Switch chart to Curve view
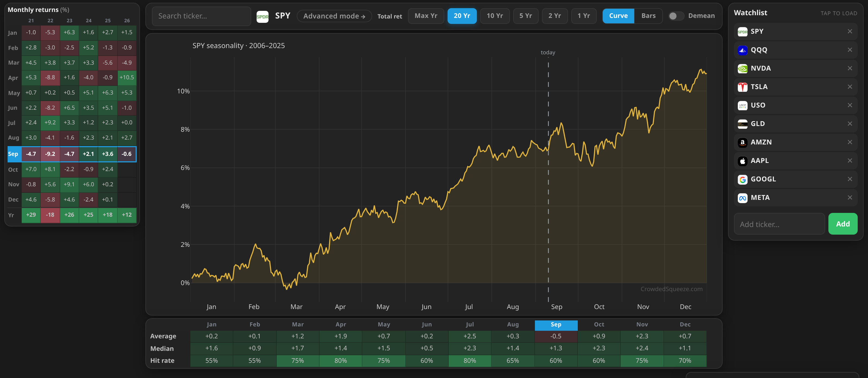868x378 pixels. [x=618, y=16]
